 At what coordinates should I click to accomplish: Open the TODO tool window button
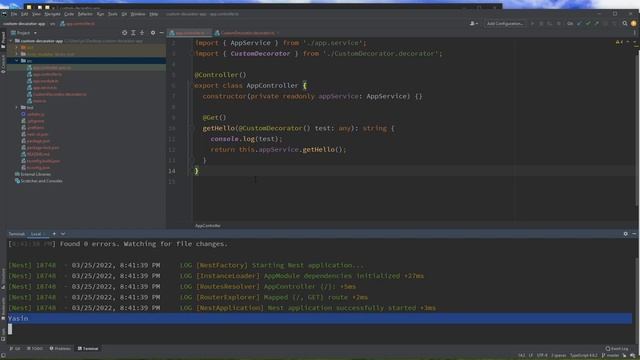pos(35,349)
